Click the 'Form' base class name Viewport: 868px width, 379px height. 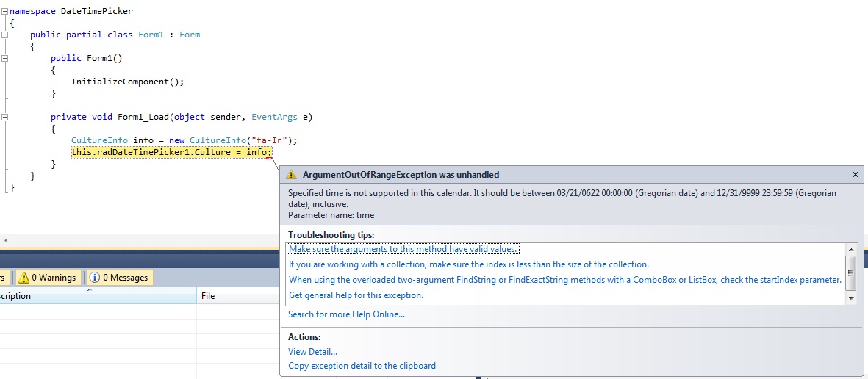click(x=190, y=35)
